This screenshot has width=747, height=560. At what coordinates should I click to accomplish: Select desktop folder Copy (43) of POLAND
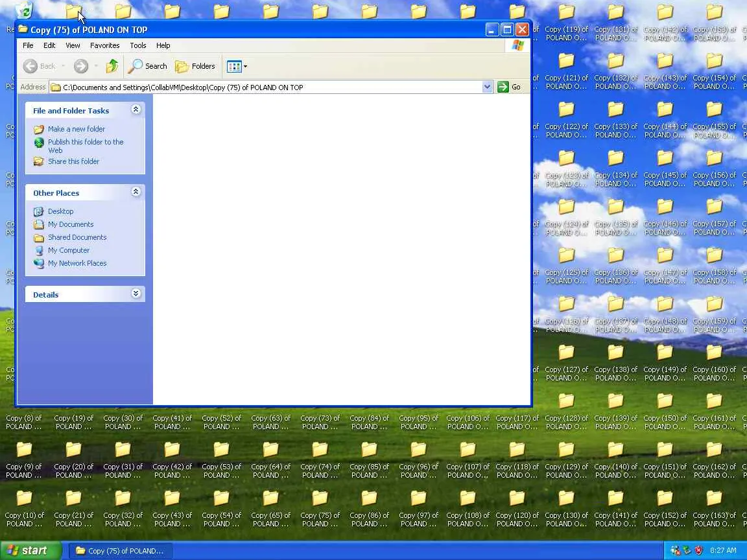(172, 509)
